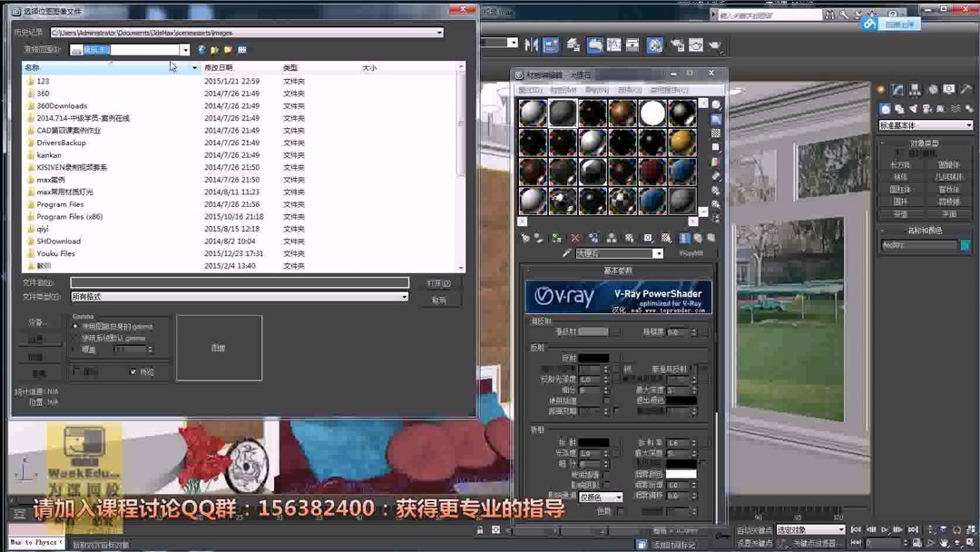The width and height of the screenshot is (980, 552).
Task: Open the Utilities hammer icon on command panel
Action: point(966,89)
